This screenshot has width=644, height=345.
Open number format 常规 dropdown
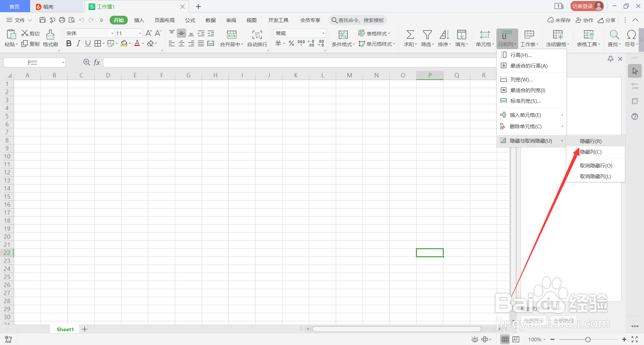323,33
